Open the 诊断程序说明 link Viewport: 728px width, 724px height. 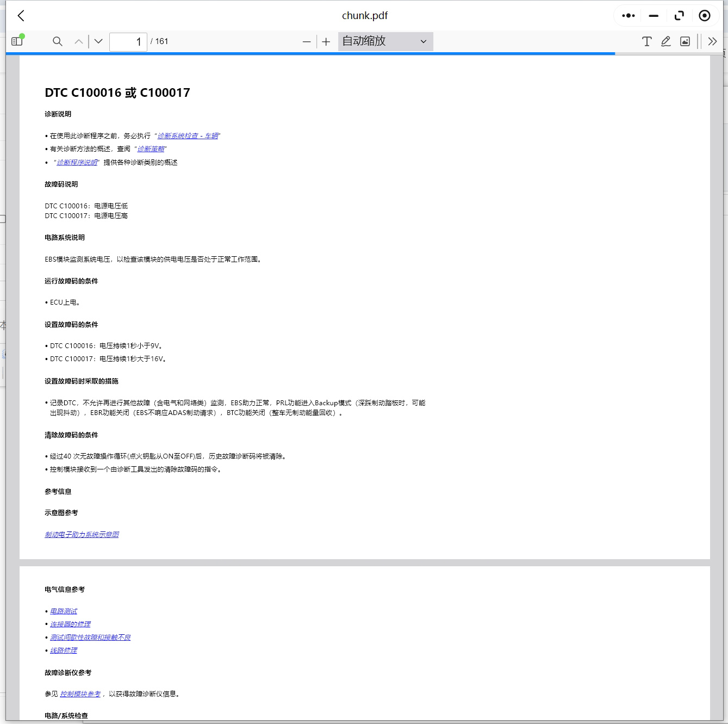click(x=77, y=163)
